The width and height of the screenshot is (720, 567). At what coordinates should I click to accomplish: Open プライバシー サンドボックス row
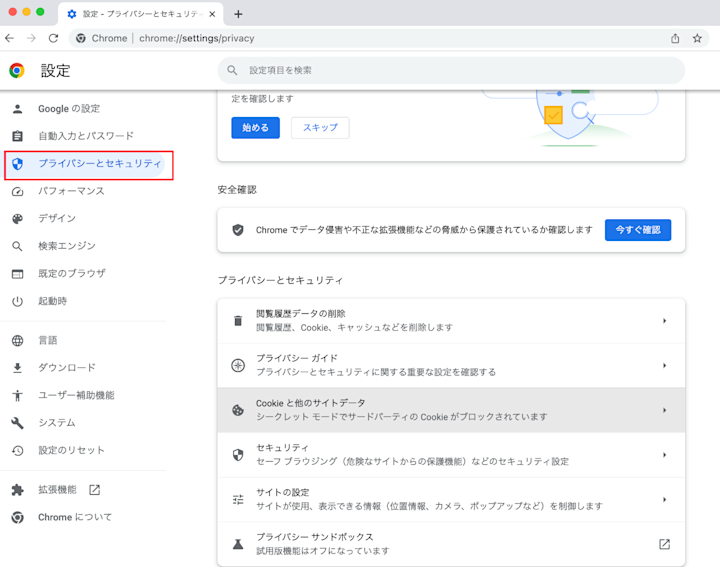click(x=451, y=544)
